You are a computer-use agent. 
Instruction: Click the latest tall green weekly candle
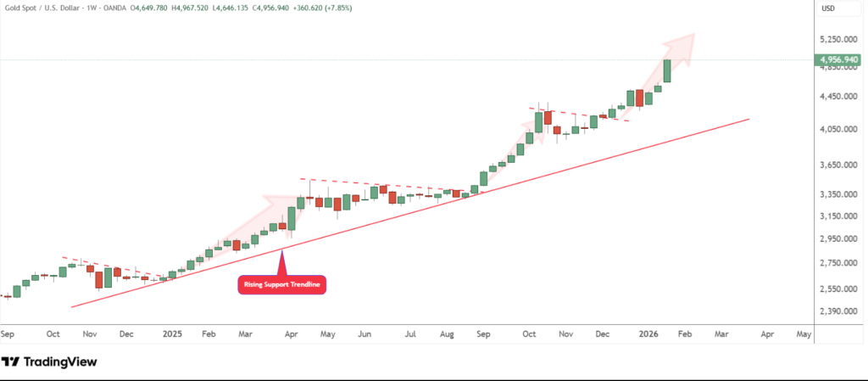[668, 70]
